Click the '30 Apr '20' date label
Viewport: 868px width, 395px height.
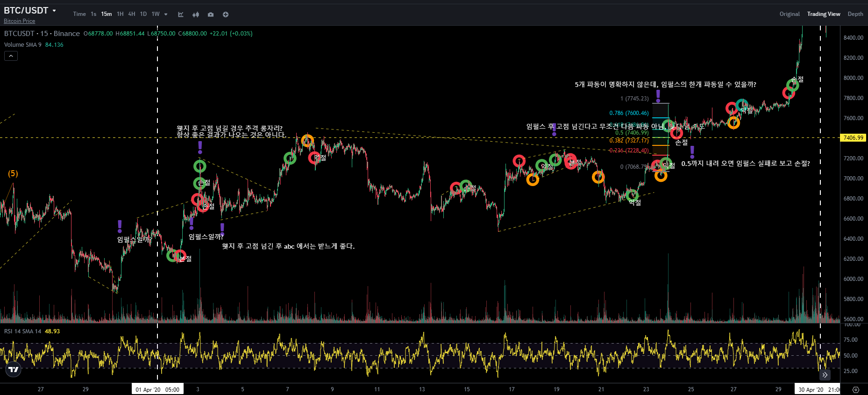coord(818,389)
